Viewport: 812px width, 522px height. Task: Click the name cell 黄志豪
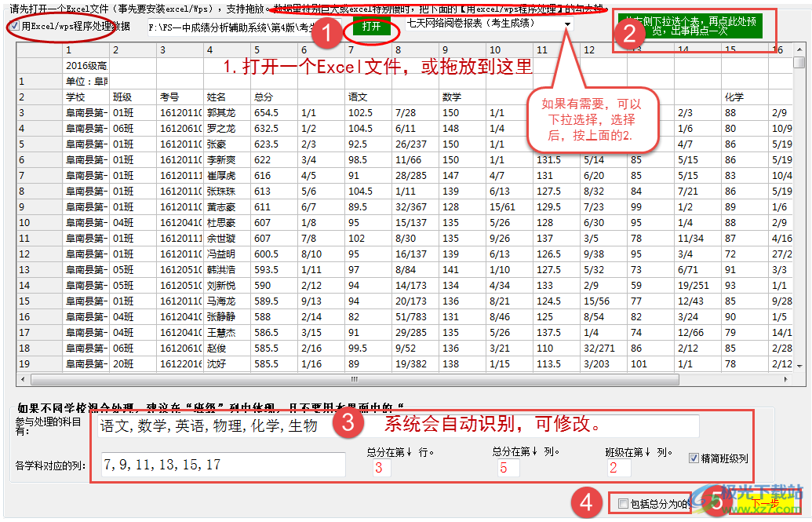(x=228, y=206)
